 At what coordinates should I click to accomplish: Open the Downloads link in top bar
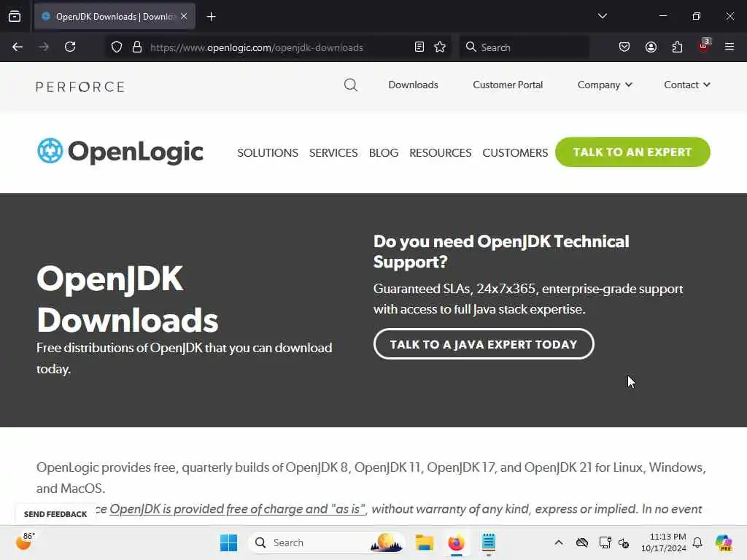click(x=413, y=85)
